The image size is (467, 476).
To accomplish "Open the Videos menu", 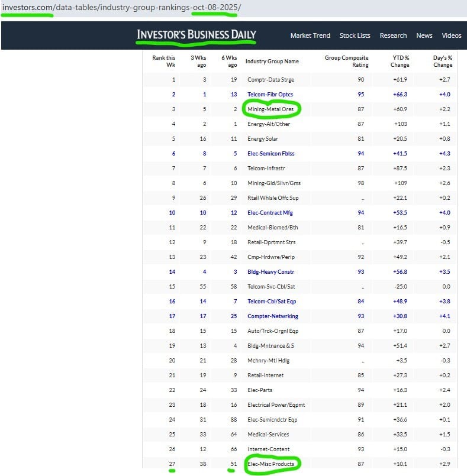I will coord(452,35).
